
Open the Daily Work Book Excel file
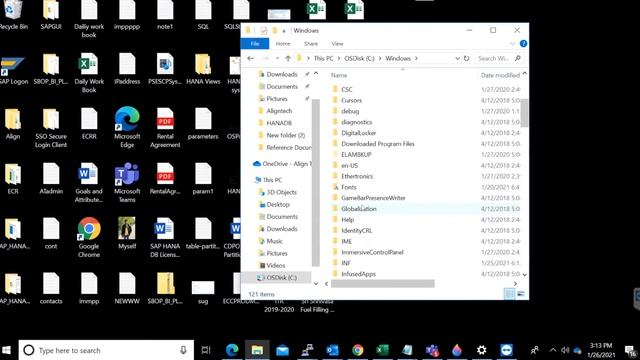(89, 73)
